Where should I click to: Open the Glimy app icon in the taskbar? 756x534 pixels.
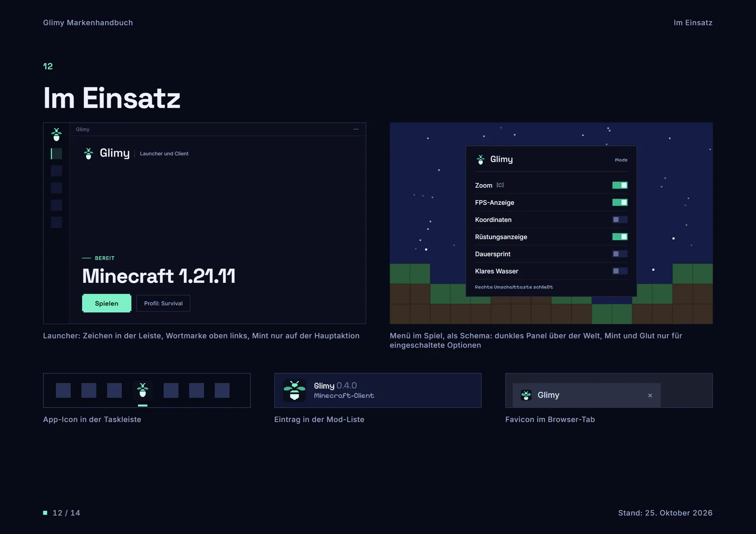click(143, 390)
